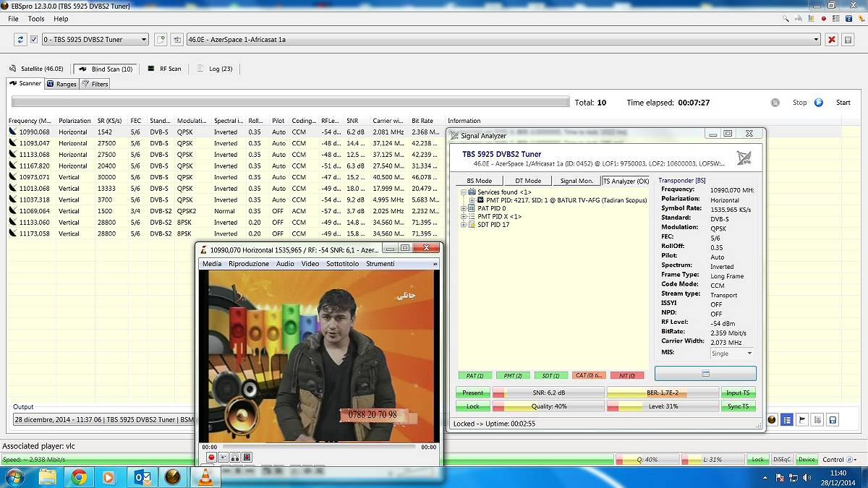The image size is (868, 488).
Task: Click the blue floppy save icon bottom right
Action: coord(833,419)
